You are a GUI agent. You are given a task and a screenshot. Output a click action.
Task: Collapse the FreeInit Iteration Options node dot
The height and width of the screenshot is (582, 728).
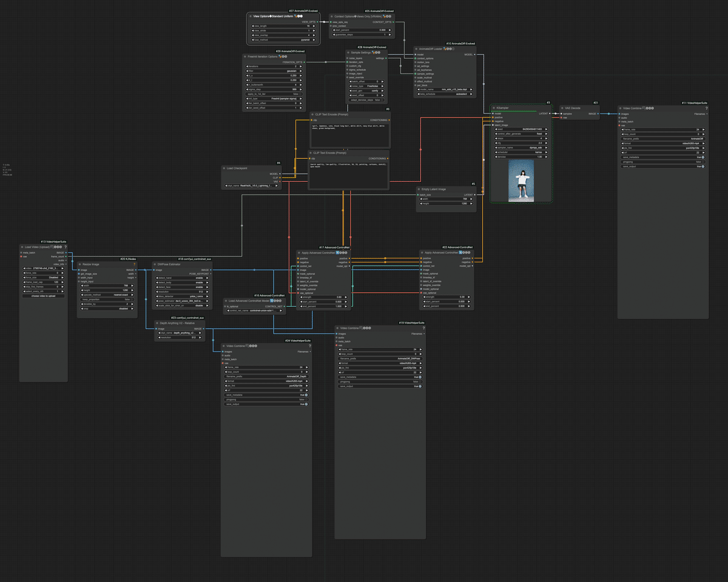click(245, 56)
